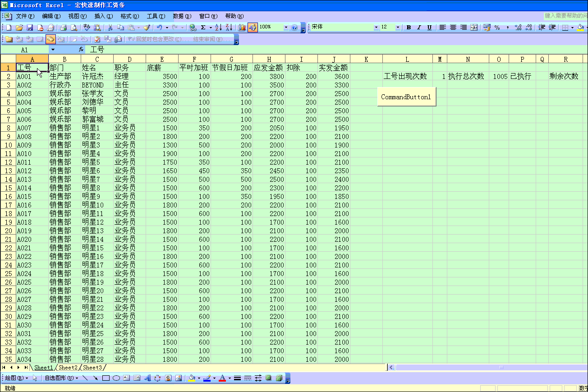The width and height of the screenshot is (588, 392).
Task: Switch to the Sheet2 tab
Action: click(68, 368)
